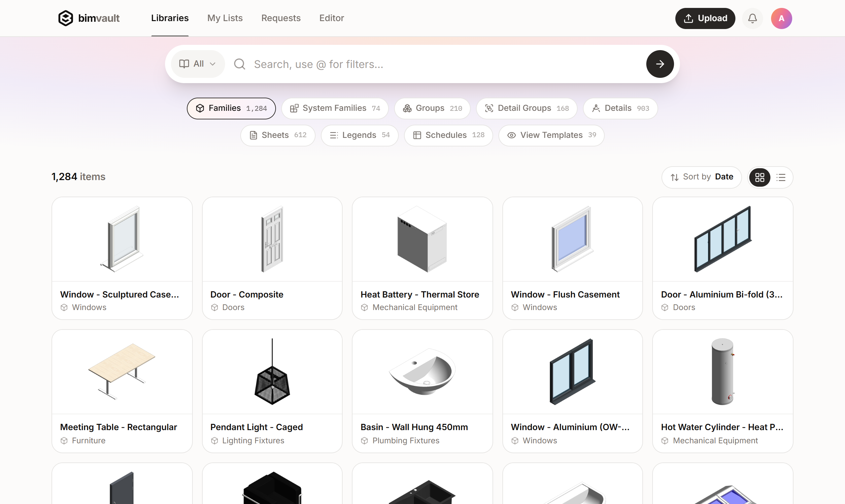Click the Plumbing Fixtures category label
Viewport: 845px width, 504px height.
[x=406, y=440]
